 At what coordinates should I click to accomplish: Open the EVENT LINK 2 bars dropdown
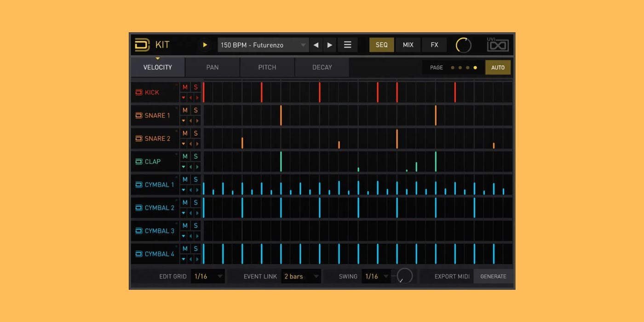click(301, 276)
